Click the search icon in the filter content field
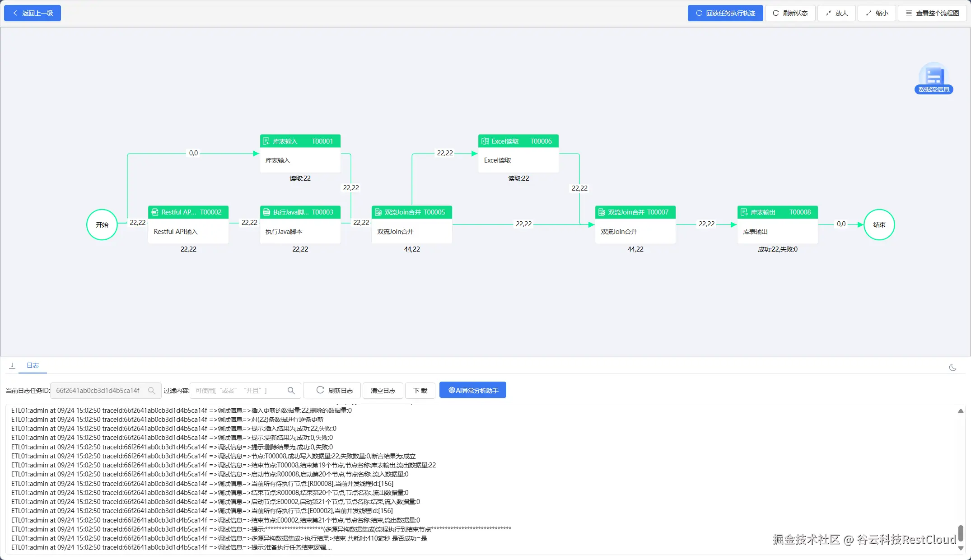This screenshot has height=560, width=971. (x=291, y=391)
